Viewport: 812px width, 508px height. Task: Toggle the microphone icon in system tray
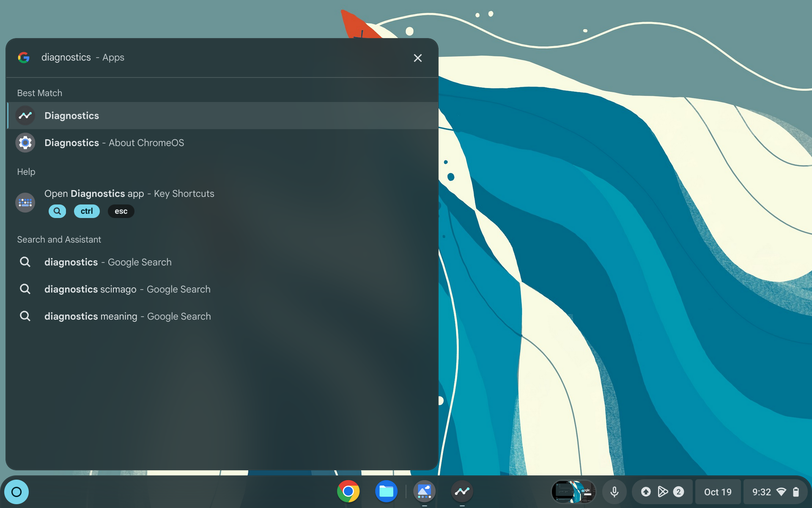[614, 491]
